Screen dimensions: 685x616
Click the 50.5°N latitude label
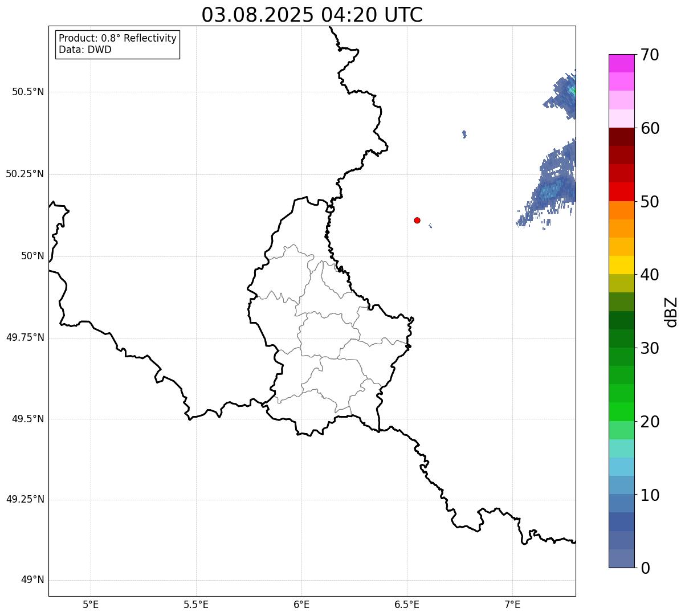click(27, 92)
